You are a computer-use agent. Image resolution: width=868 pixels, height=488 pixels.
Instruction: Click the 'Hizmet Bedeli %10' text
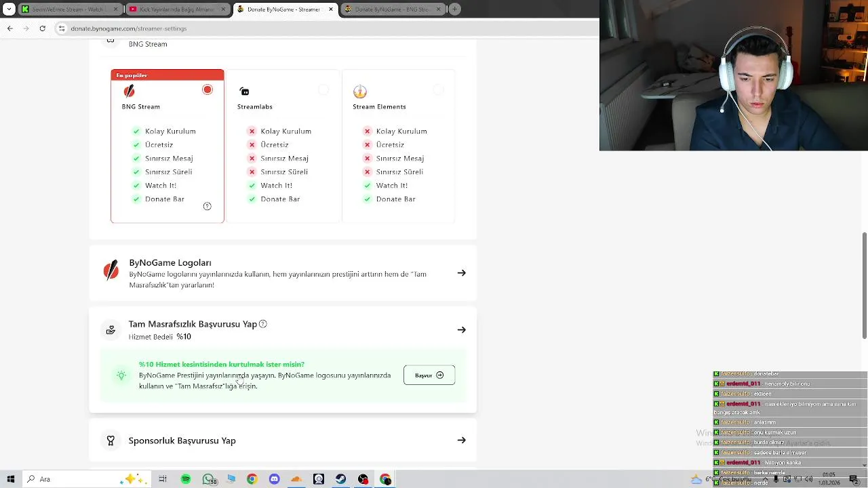[x=160, y=337]
